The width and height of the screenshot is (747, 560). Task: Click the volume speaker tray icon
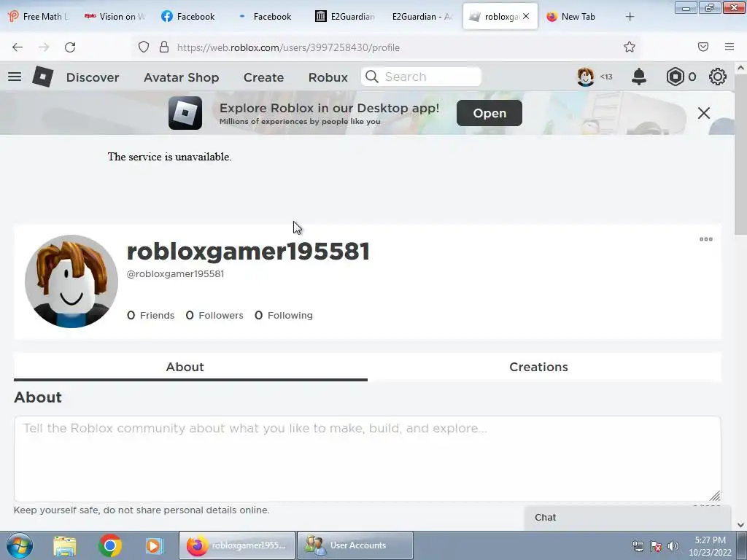(x=673, y=545)
